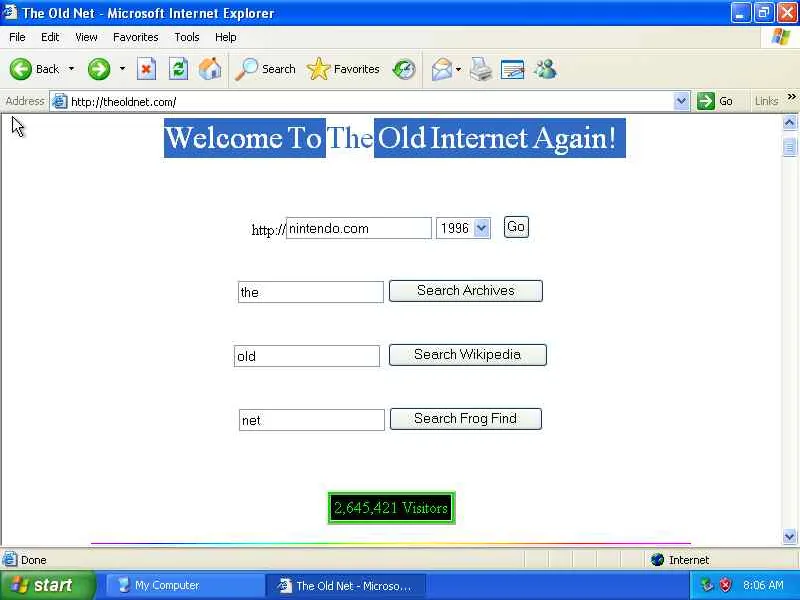Screen dimensions: 800x600
Task: Switch to My Computer taskbar button
Action: click(x=184, y=586)
